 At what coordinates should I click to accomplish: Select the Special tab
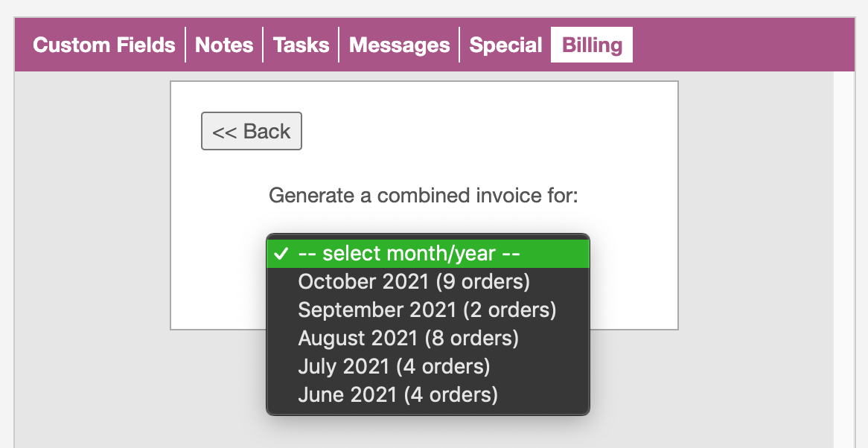[x=505, y=45]
